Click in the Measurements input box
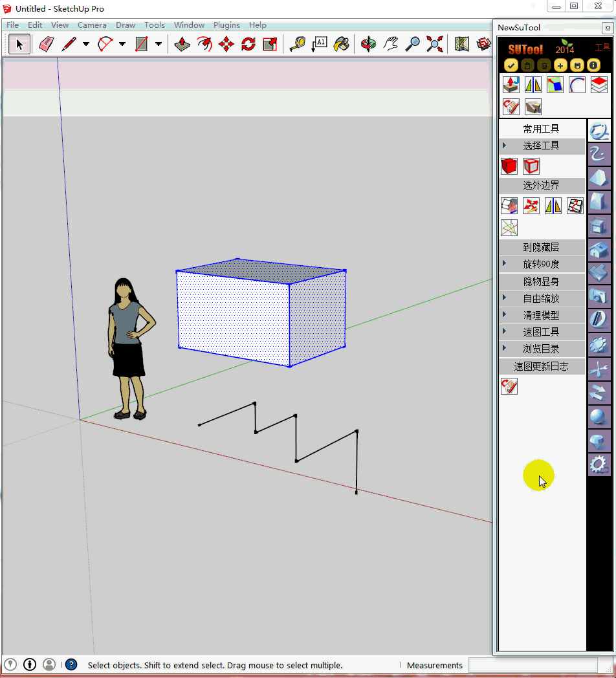Screen dimensions: 616x678 tap(533, 664)
